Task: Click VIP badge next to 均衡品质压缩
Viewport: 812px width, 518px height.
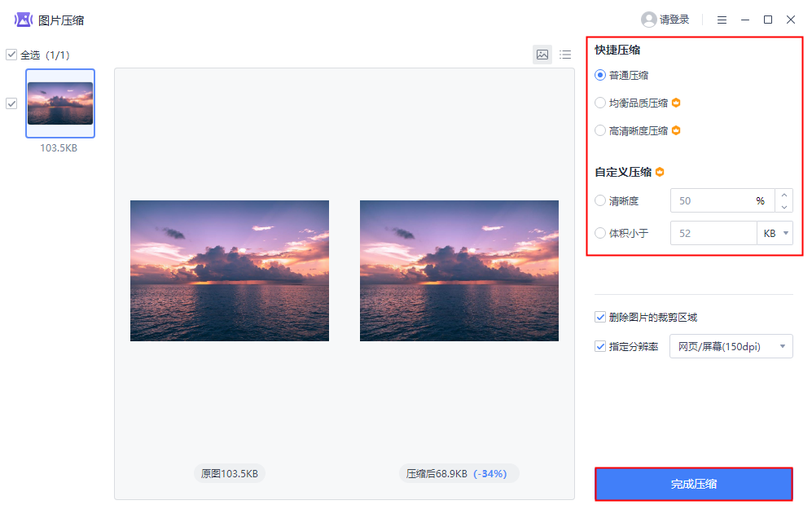Action: point(676,103)
